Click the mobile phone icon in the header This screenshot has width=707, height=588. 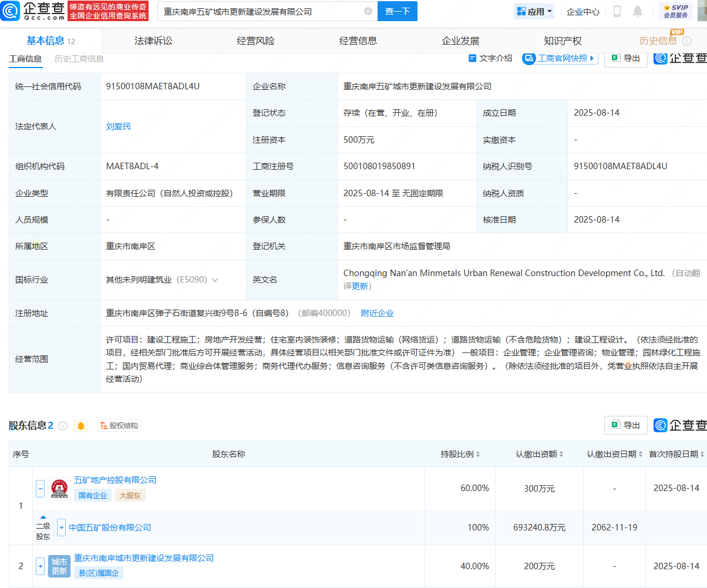617,11
